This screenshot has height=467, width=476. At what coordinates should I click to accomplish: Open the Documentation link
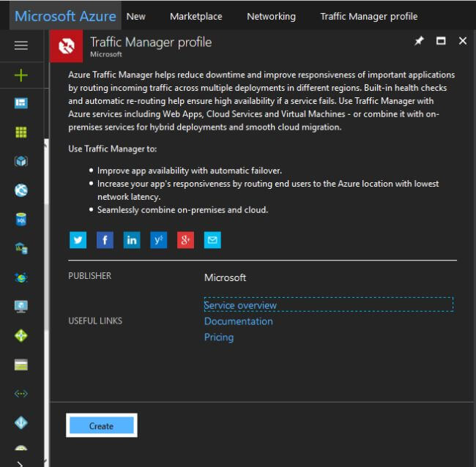[238, 321]
